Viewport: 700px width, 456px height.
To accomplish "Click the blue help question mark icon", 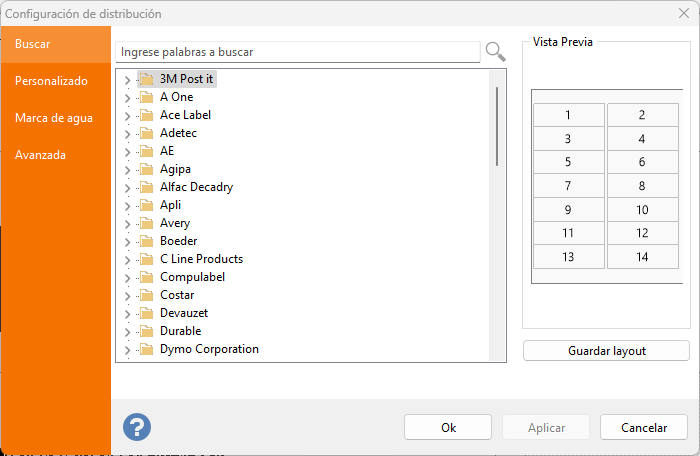I will click(137, 427).
